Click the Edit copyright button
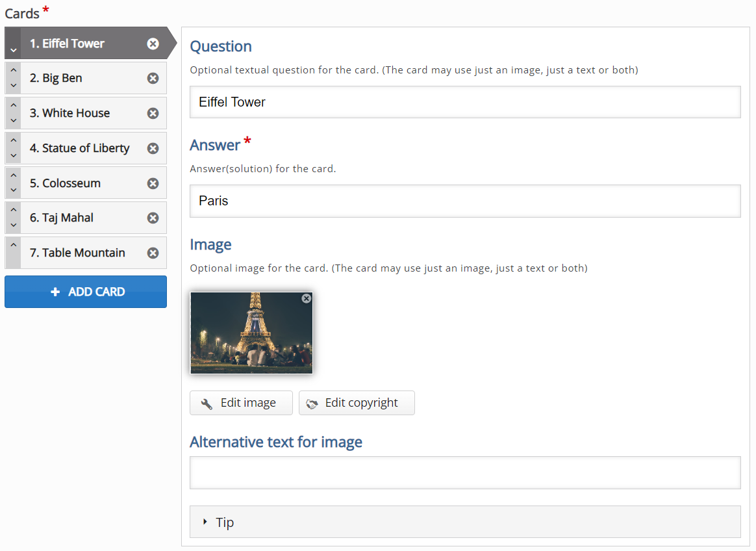This screenshot has width=756, height=551. pos(357,403)
